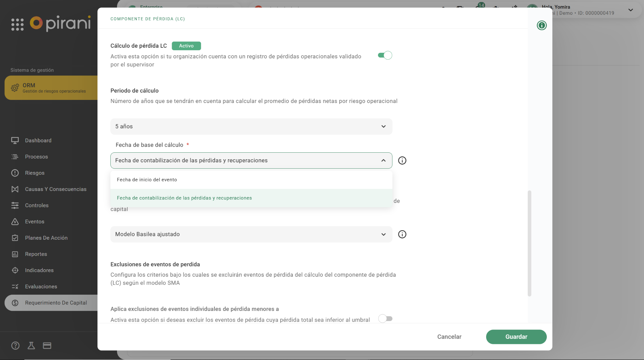The image size is (644, 360).
Task: Open the apps grid icon near Pirani logo
Action: pyautogui.click(x=17, y=24)
